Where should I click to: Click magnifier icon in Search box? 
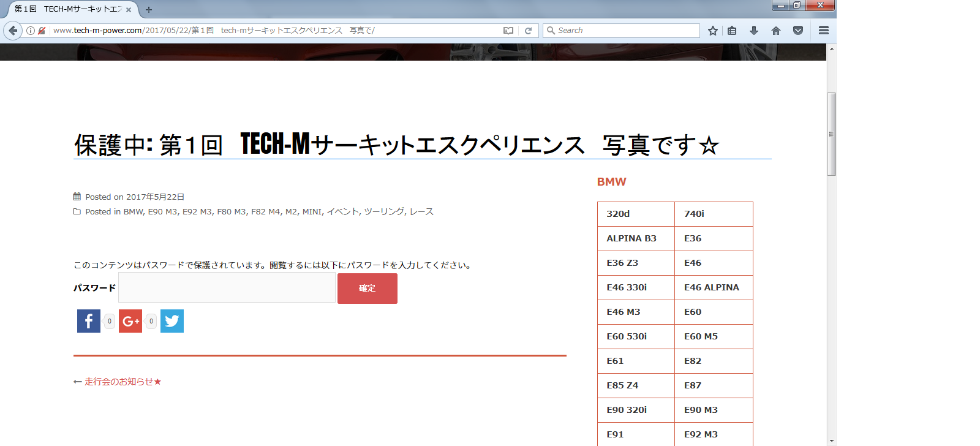[551, 31]
